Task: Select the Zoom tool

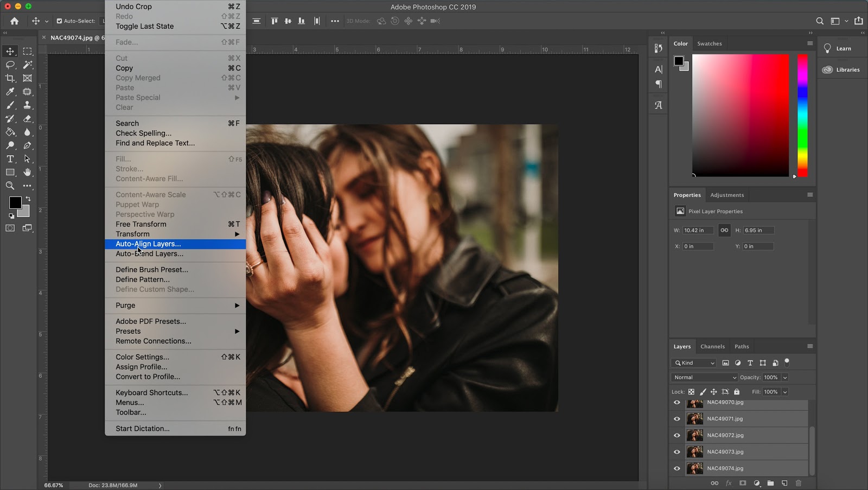Action: pos(10,186)
